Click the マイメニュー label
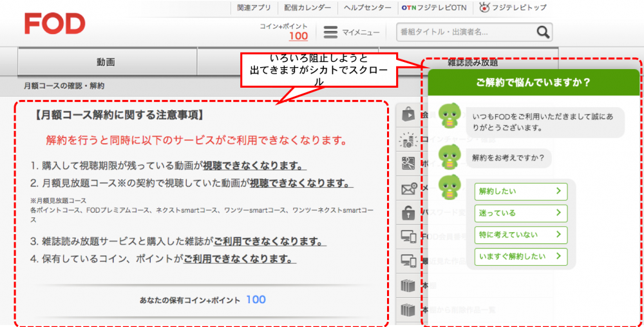644x327 pixels. click(361, 32)
